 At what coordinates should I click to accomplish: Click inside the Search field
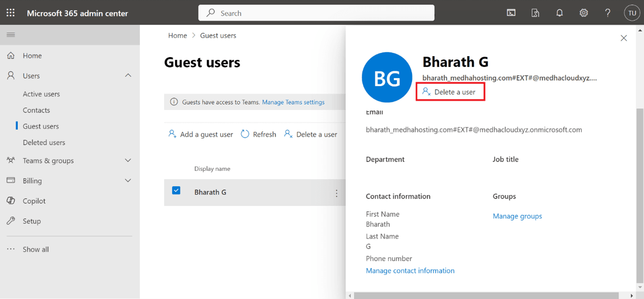click(x=316, y=13)
